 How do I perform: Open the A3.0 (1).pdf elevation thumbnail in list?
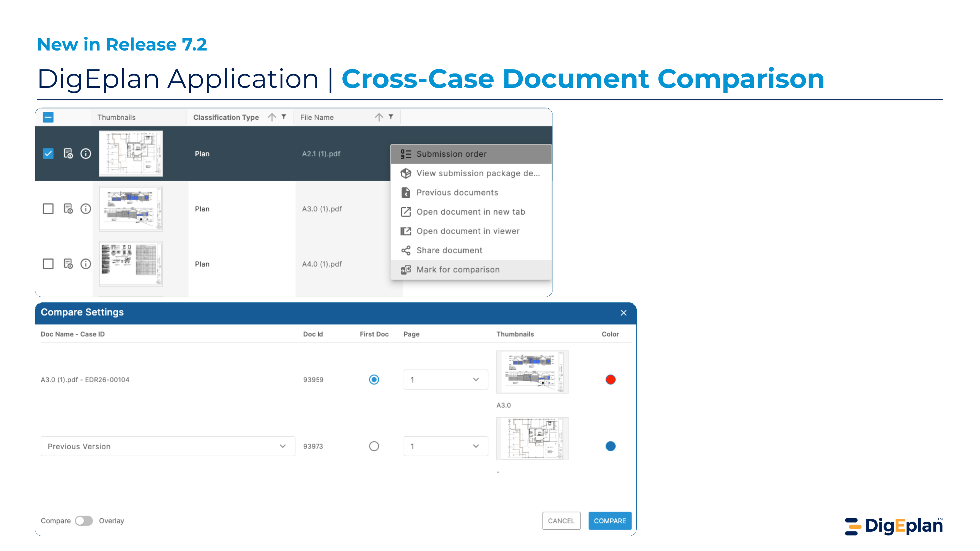131,209
